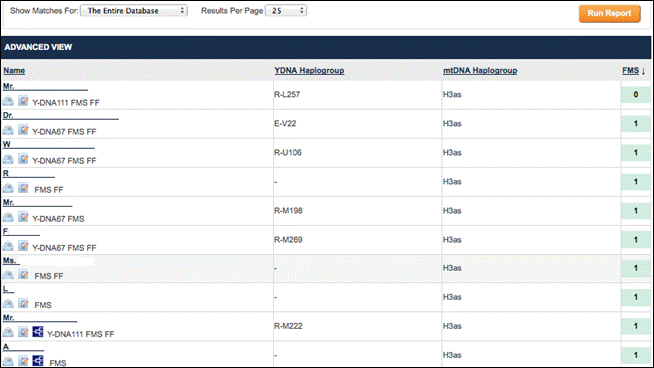Click the Y-DNA67 FMS text in R-M198 row
The image size is (654, 368).
click(58, 219)
